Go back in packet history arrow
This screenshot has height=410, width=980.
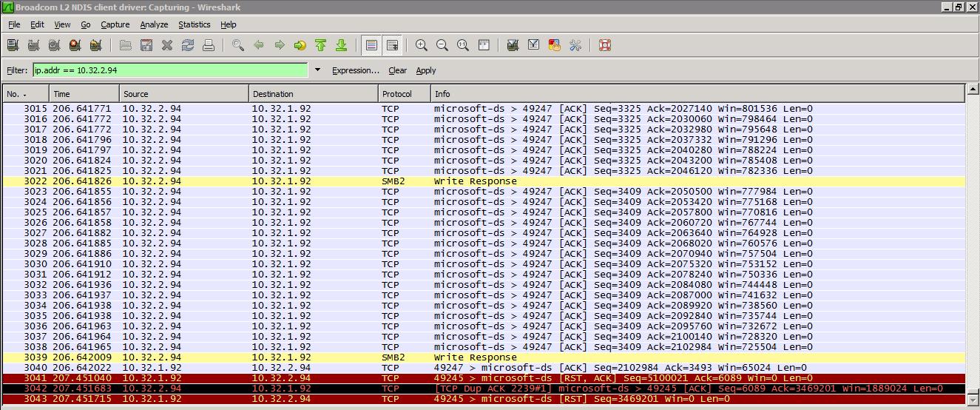click(x=258, y=45)
